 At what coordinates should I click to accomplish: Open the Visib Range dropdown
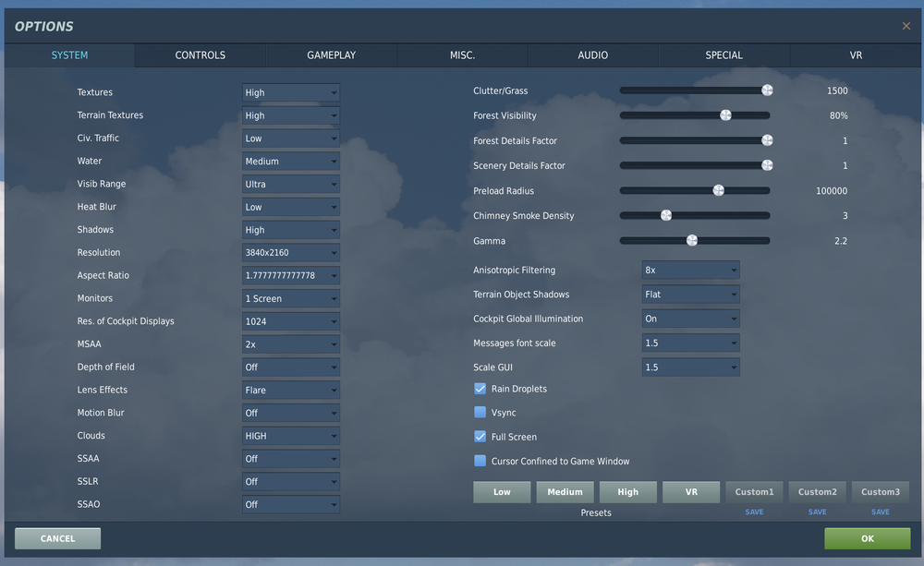[x=290, y=184]
